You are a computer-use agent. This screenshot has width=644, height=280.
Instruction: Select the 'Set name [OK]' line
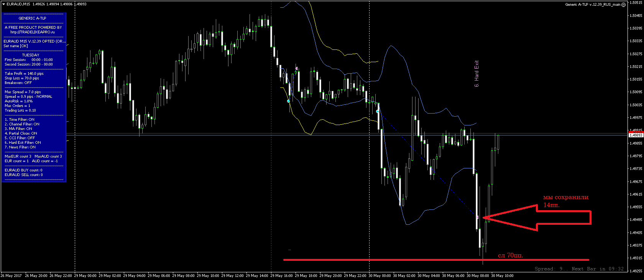tap(16, 46)
